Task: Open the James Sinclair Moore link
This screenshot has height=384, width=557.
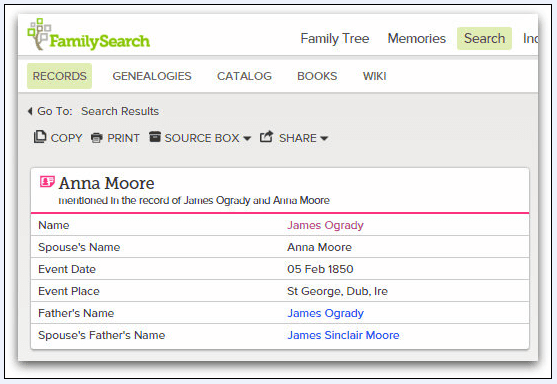Action: (343, 335)
